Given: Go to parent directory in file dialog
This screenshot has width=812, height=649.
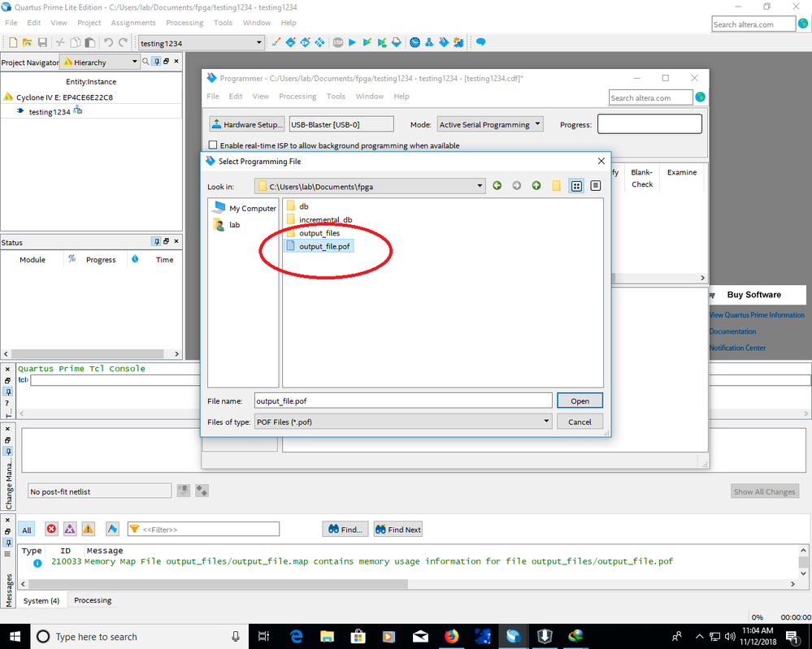Looking at the screenshot, I should point(536,186).
